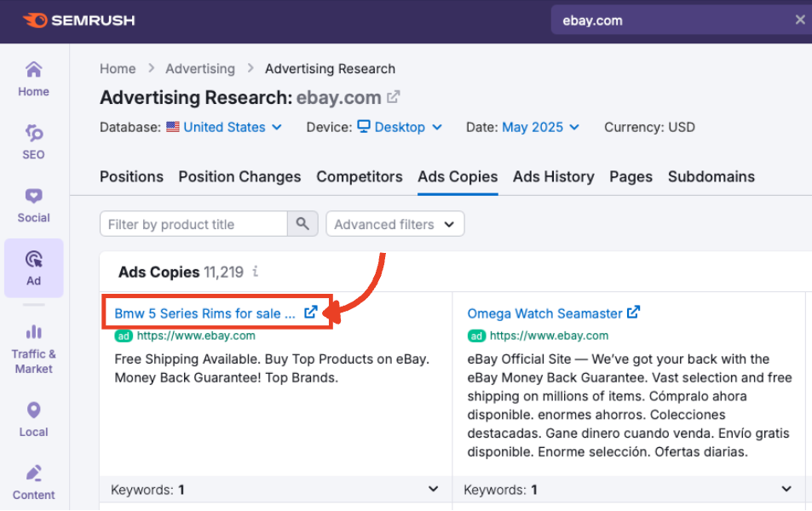
Task: Click the Semrush logo
Action: 78,20
